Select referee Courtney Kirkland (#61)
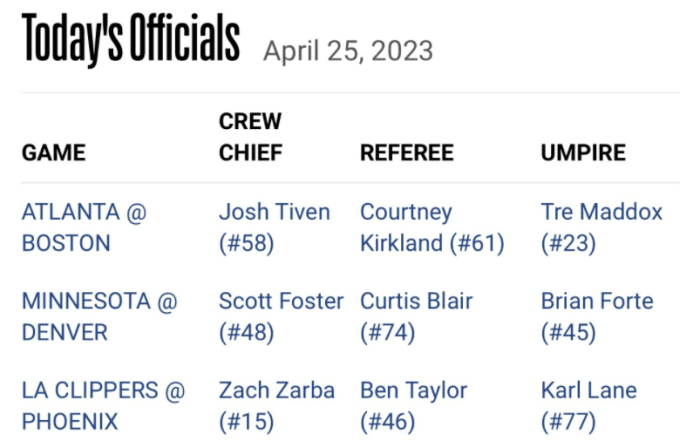The image size is (700, 448). (432, 227)
